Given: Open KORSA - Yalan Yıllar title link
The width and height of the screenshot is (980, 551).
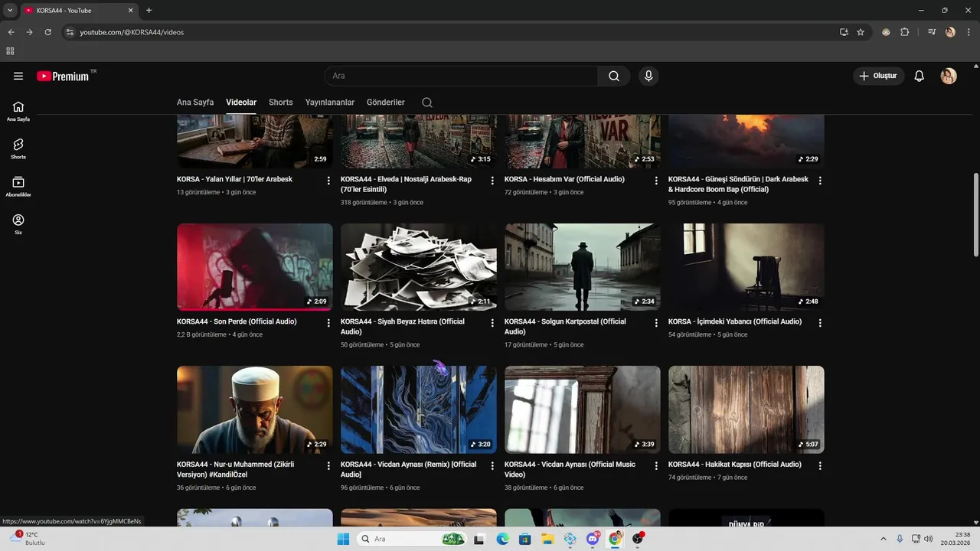Looking at the screenshot, I should (234, 179).
